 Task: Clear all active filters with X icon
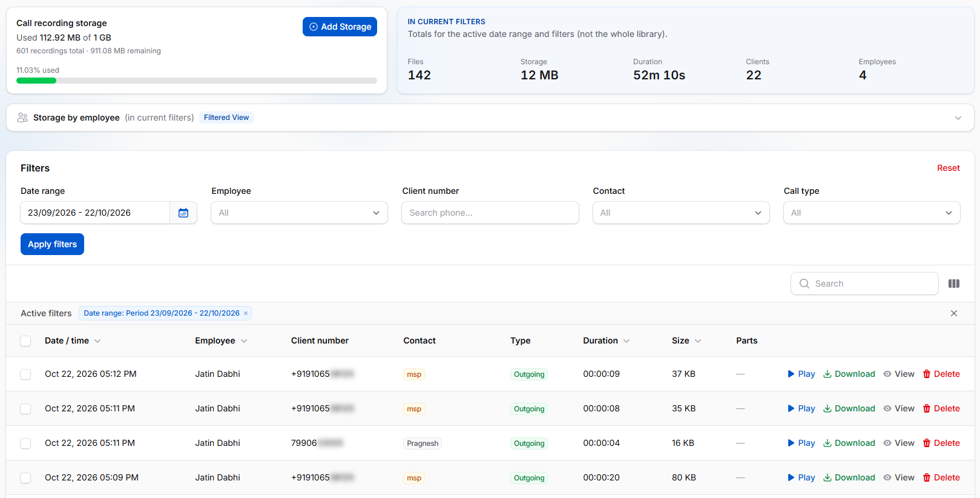(954, 313)
